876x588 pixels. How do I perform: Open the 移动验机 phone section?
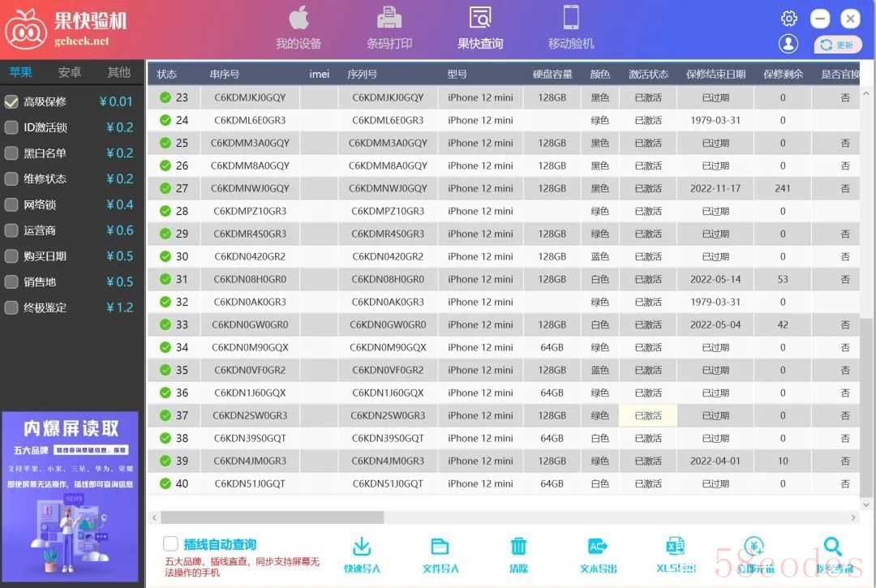[570, 28]
